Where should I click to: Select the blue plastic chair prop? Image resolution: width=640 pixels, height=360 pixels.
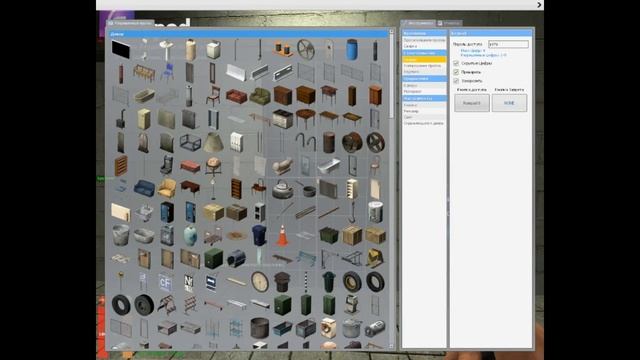[167, 73]
